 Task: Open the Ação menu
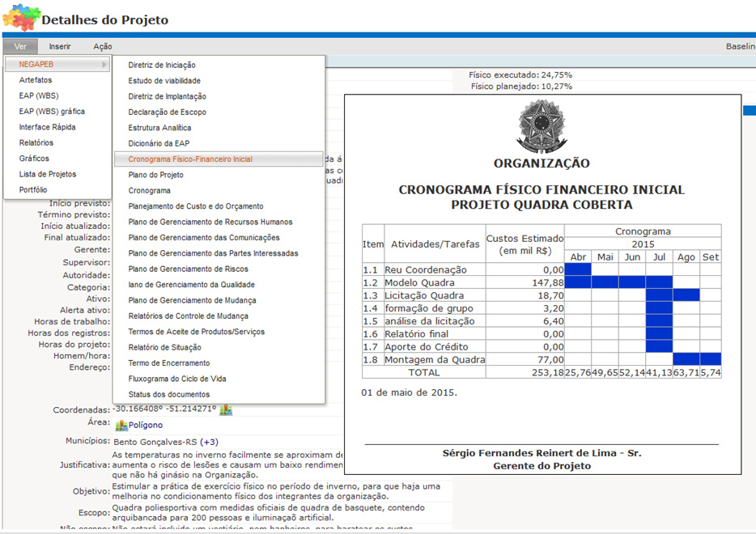(x=103, y=46)
